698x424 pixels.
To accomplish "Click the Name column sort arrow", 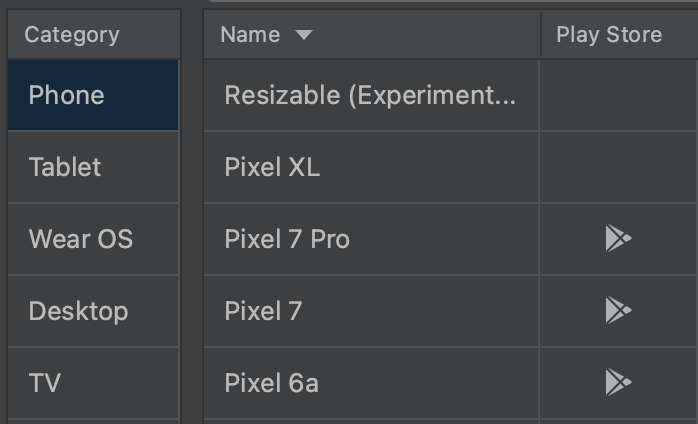I will coord(304,35).
